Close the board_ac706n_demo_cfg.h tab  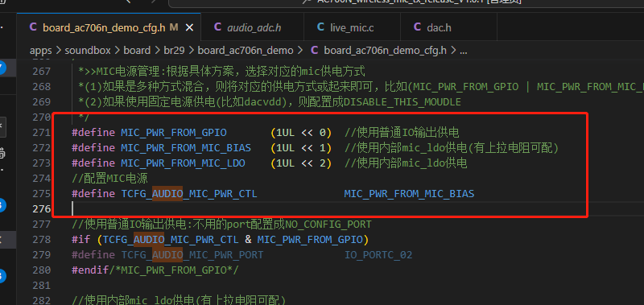(189, 27)
